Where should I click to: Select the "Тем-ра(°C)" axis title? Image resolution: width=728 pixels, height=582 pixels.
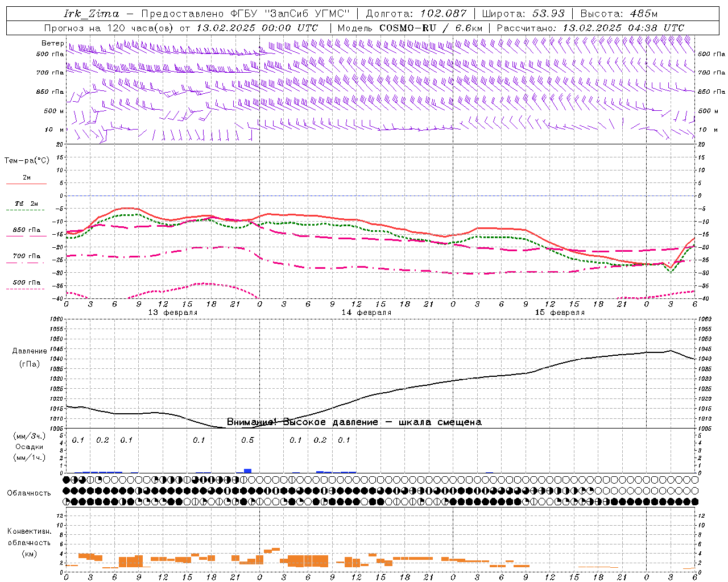(x=27, y=161)
